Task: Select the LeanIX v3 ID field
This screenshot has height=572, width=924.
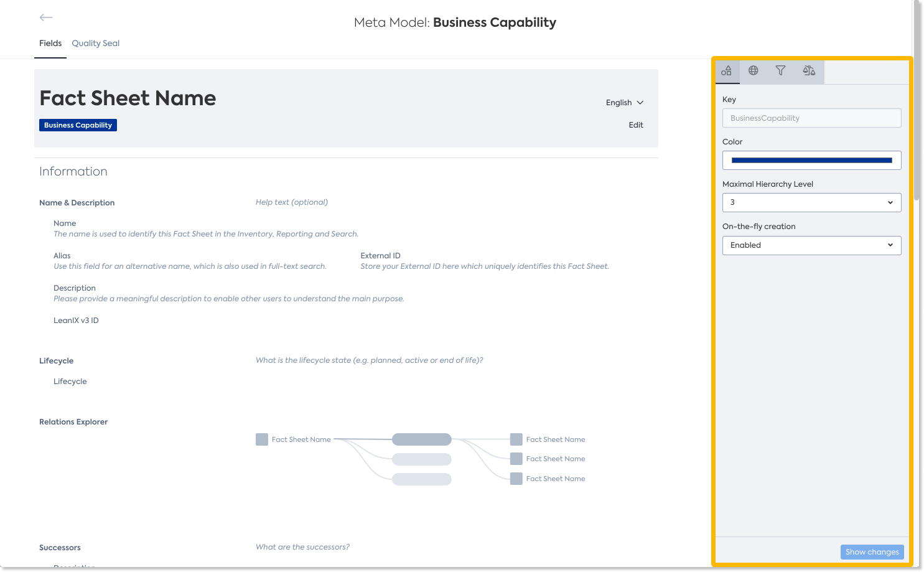Action: point(76,321)
